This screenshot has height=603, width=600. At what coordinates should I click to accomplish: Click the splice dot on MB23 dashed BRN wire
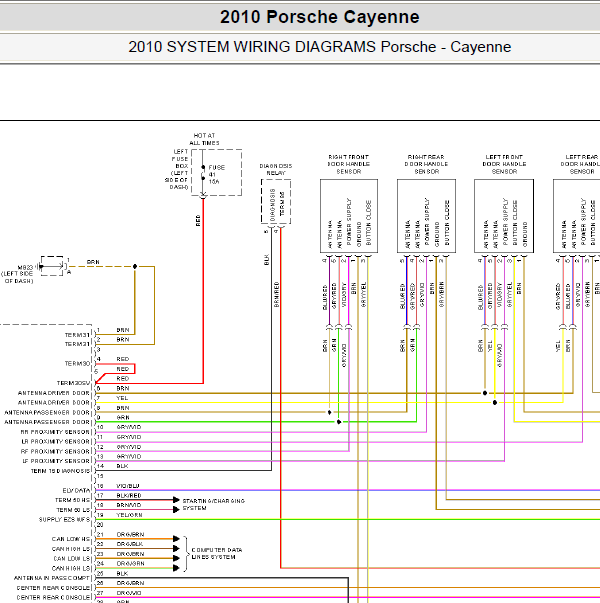point(135,266)
